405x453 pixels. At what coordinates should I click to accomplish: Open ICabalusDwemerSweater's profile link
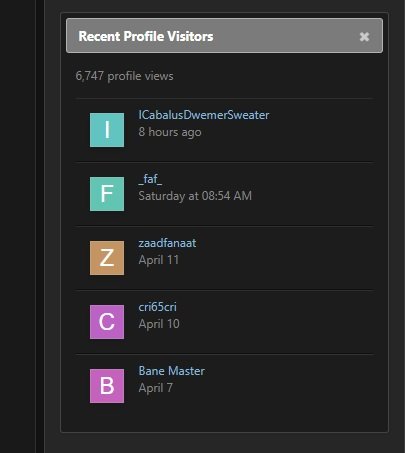204,115
